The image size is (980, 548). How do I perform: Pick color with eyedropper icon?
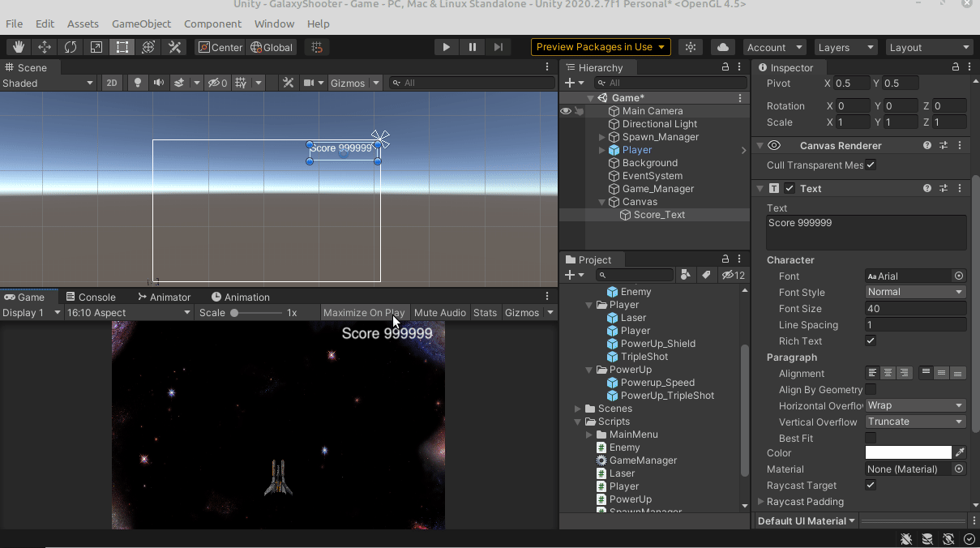[960, 453]
